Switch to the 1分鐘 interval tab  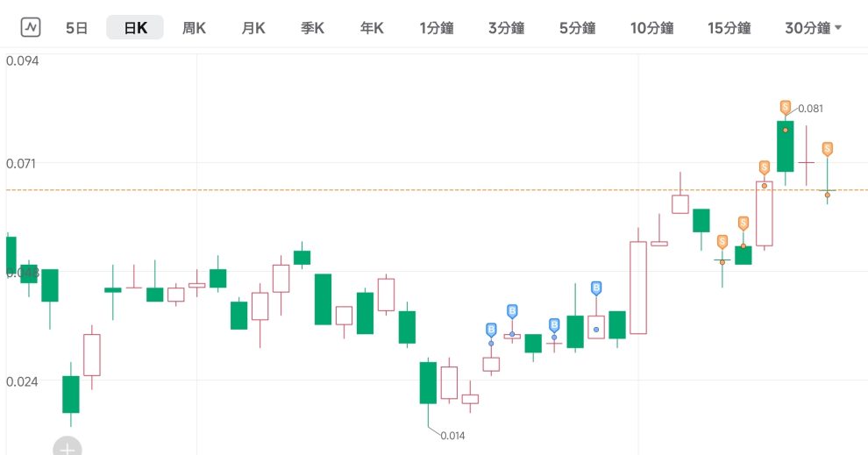(x=436, y=28)
